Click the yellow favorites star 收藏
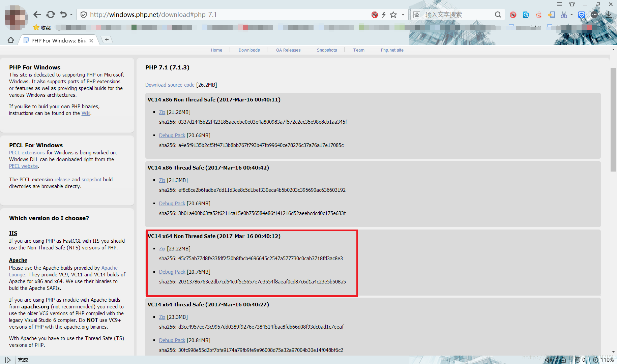This screenshot has height=364, width=617. pyautogui.click(x=42, y=28)
